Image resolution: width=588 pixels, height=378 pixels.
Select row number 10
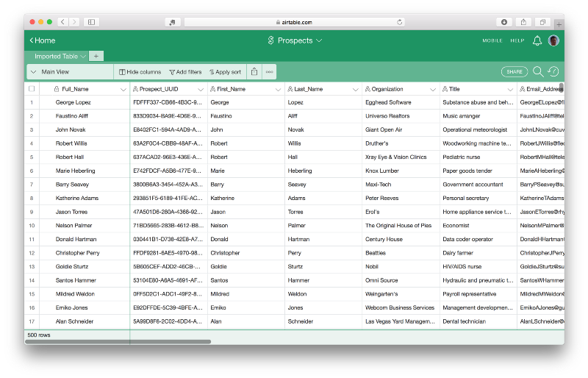(x=32, y=226)
